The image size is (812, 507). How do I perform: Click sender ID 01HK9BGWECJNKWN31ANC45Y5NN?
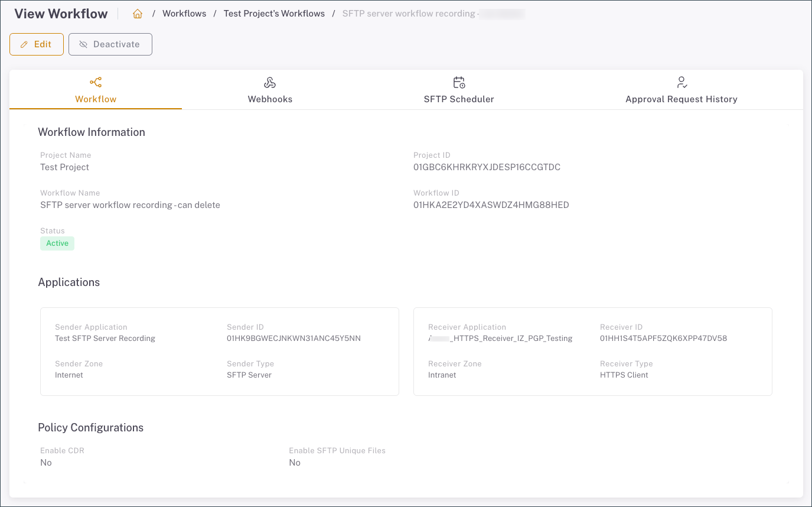[294, 339]
